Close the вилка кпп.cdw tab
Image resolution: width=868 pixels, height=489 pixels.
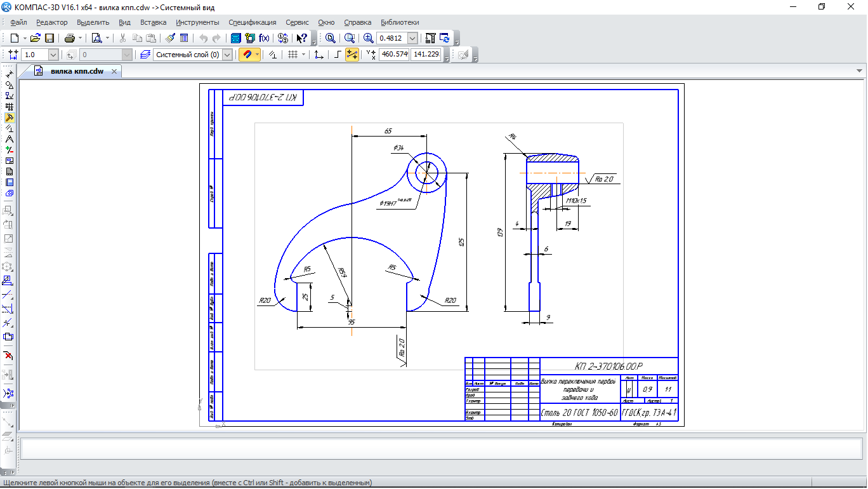pyautogui.click(x=114, y=72)
